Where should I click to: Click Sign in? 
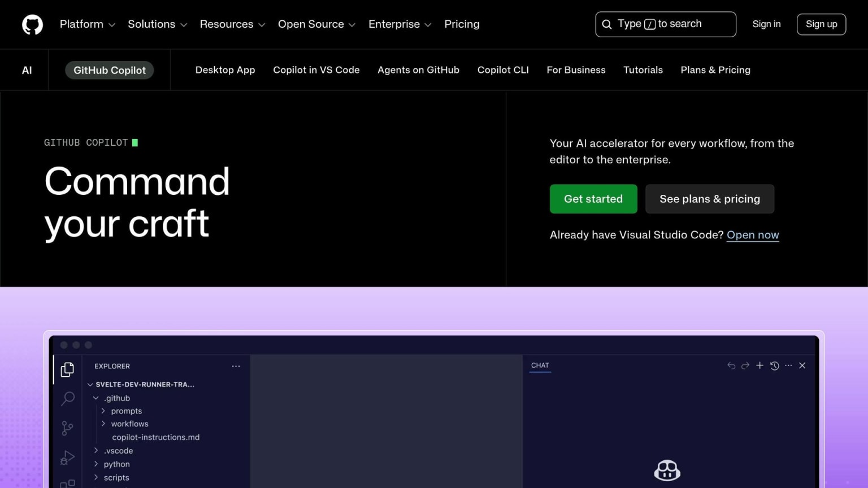(x=766, y=24)
